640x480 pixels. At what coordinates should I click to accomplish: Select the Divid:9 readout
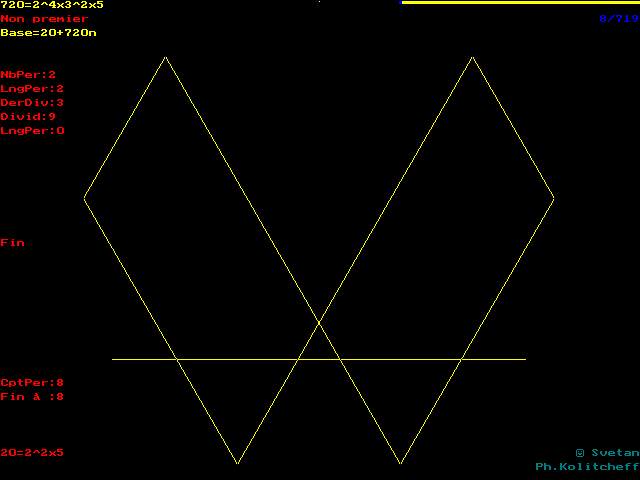pyautogui.click(x=28, y=117)
